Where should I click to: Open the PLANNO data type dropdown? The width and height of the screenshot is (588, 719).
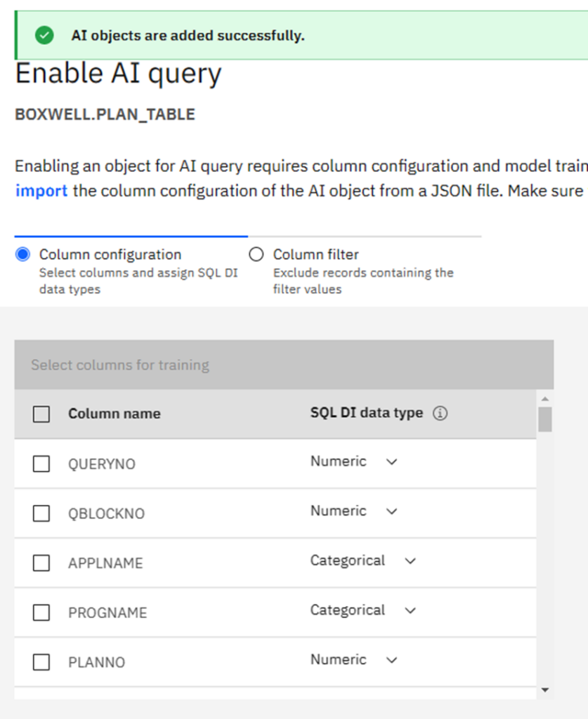pos(354,660)
